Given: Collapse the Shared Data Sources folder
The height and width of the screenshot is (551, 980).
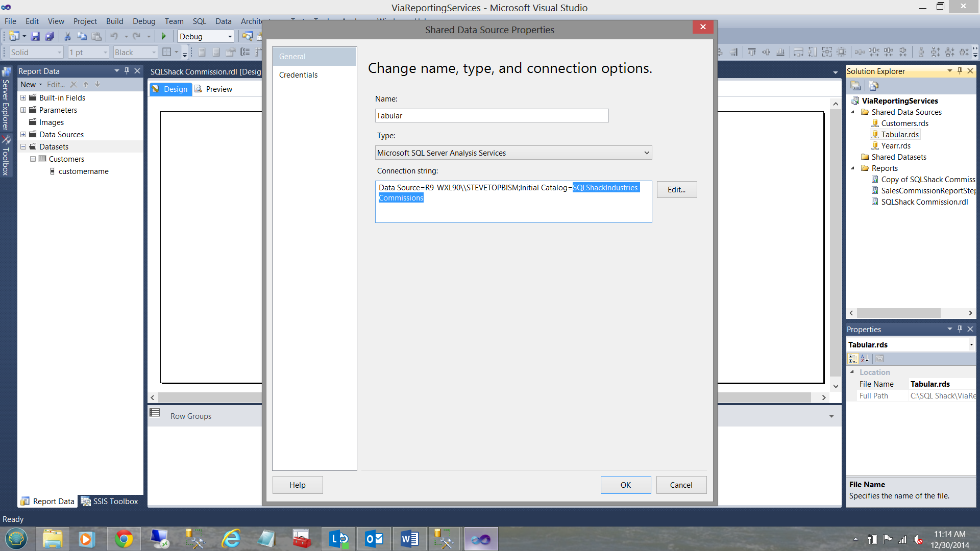Looking at the screenshot, I should [853, 112].
